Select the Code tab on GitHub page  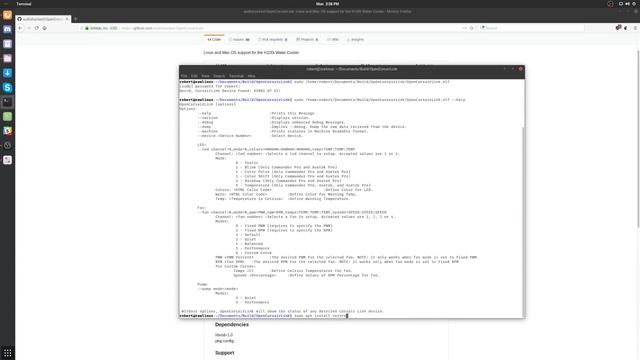coord(214,40)
